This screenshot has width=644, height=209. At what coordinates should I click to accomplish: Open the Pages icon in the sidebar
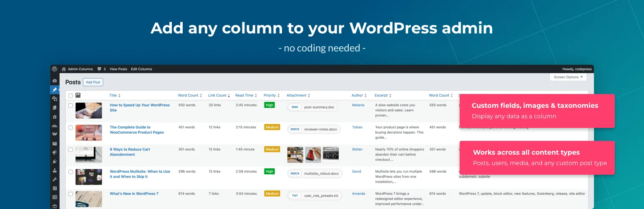point(55,107)
